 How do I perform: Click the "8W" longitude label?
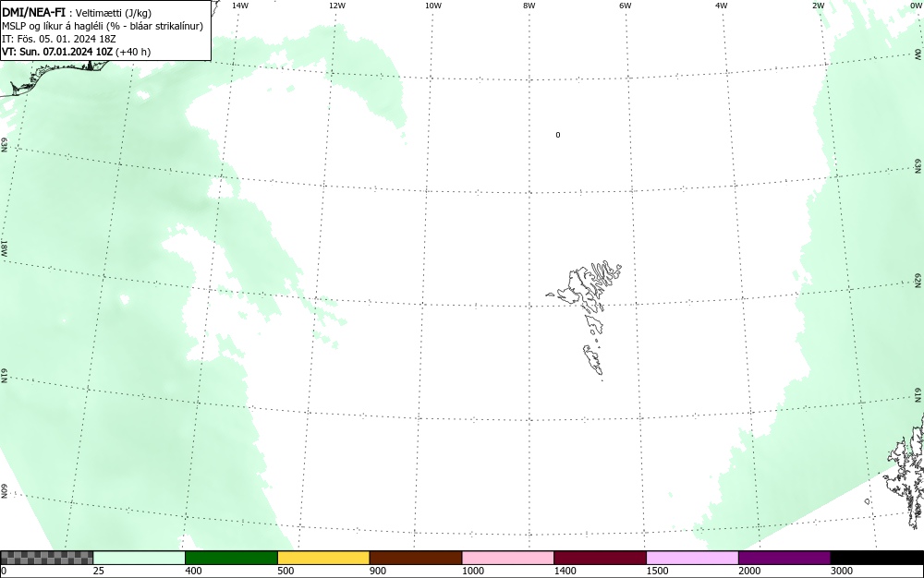coord(529,6)
